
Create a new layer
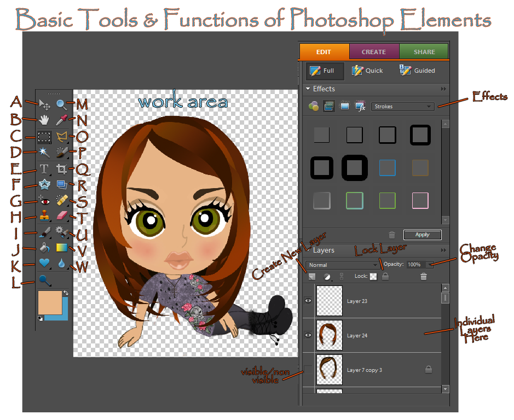[x=312, y=277]
